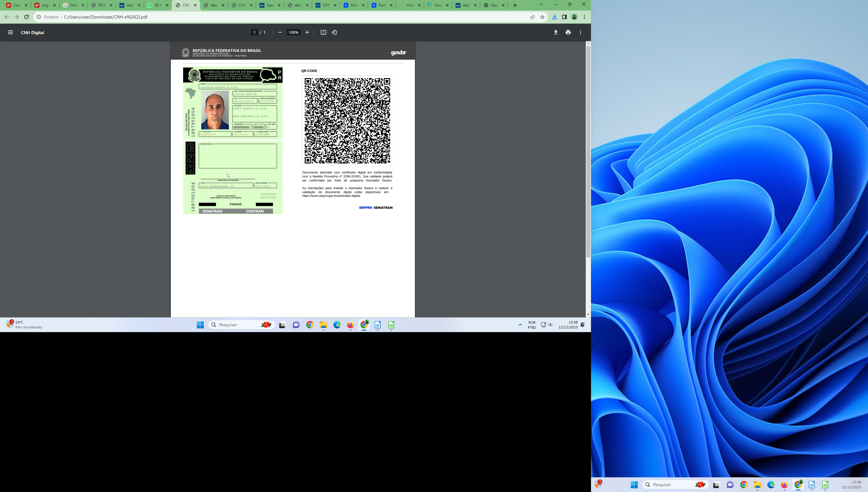This screenshot has height=492, width=868.
Task: Click the zoom percentage 100% field
Action: click(x=293, y=32)
